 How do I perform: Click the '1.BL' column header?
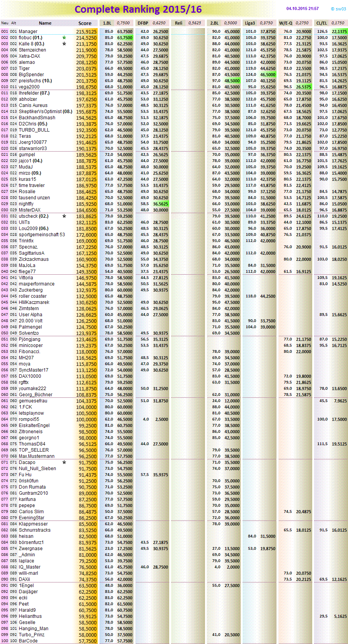(x=107, y=23)
